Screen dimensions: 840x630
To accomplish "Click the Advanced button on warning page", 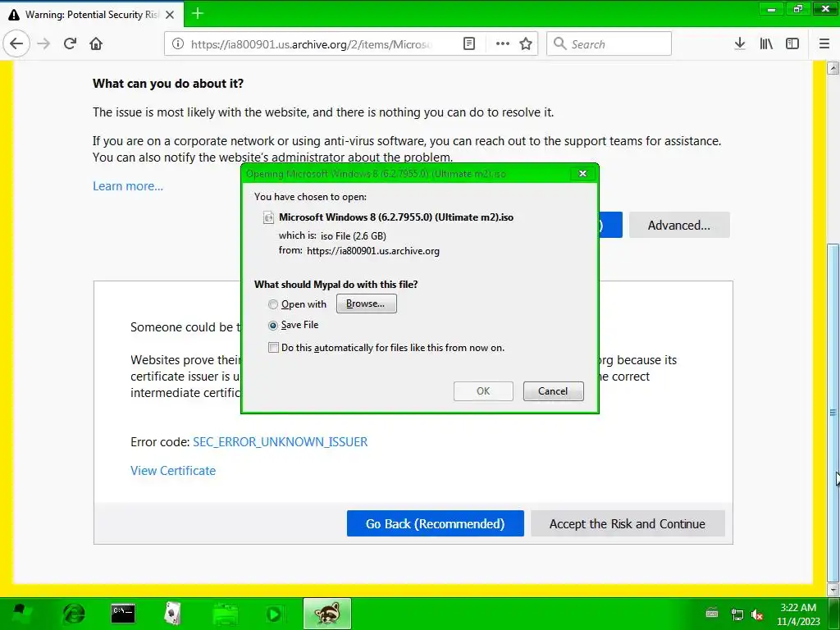I will pyautogui.click(x=679, y=225).
